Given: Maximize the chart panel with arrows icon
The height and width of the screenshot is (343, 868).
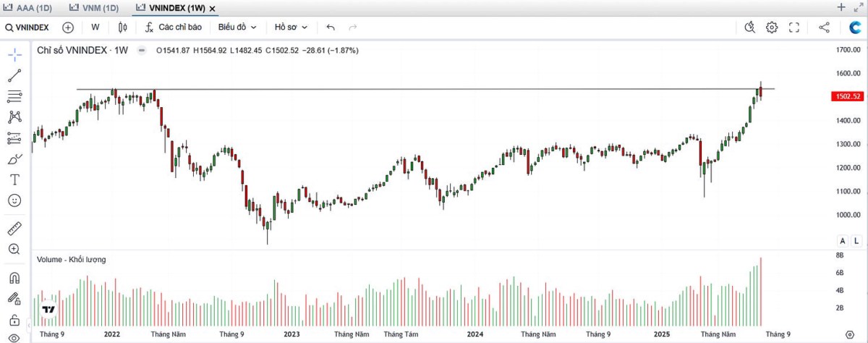Looking at the screenshot, I should (859, 7).
